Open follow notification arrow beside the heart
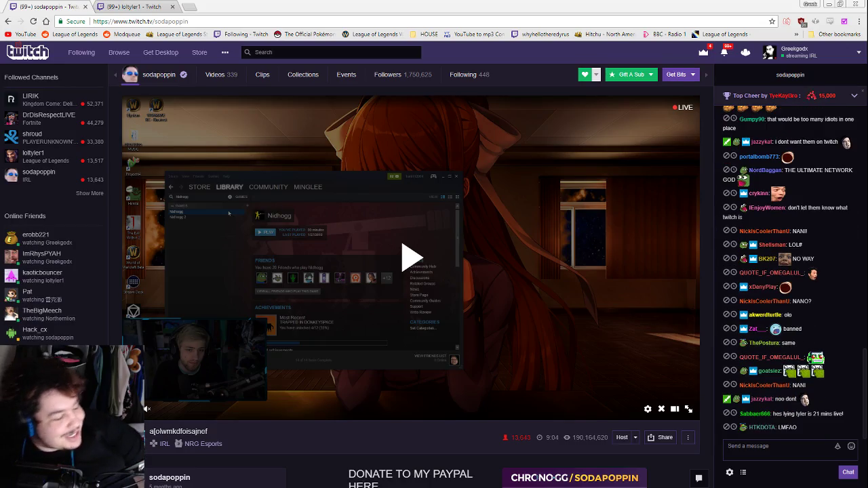This screenshot has width=868, height=488. tap(596, 75)
